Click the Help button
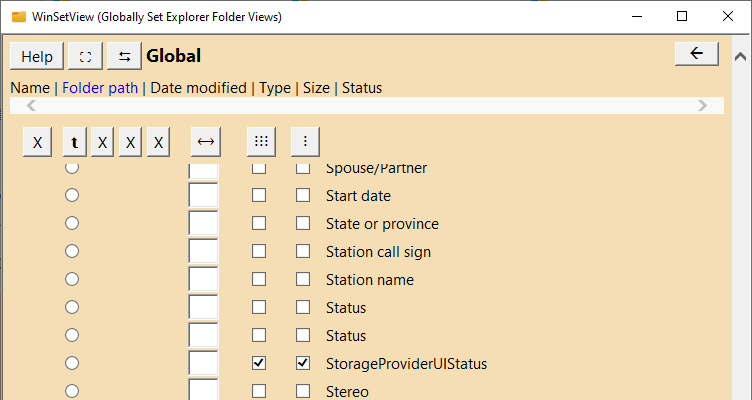The image size is (752, 400). (x=37, y=56)
